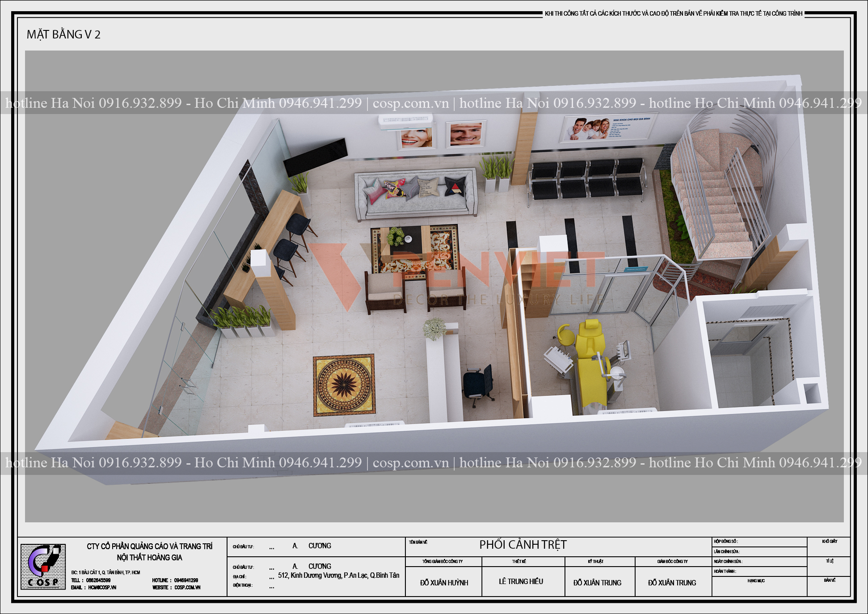The height and width of the screenshot is (614, 868).
Task: Click the HCM@COSP.VN email text
Action: 102,588
